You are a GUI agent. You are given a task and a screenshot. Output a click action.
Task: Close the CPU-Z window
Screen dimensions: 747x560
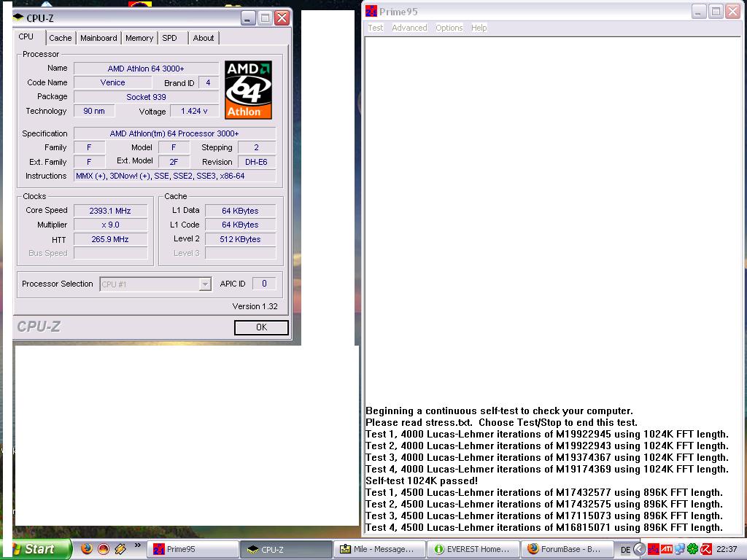(282, 18)
